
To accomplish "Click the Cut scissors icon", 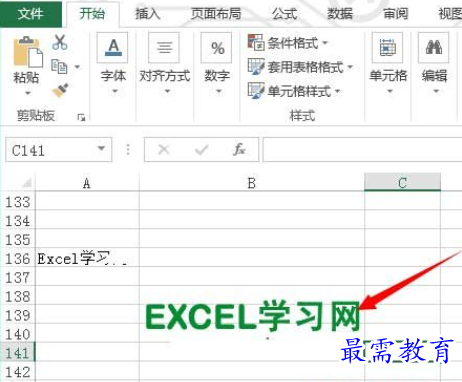I will [60, 42].
